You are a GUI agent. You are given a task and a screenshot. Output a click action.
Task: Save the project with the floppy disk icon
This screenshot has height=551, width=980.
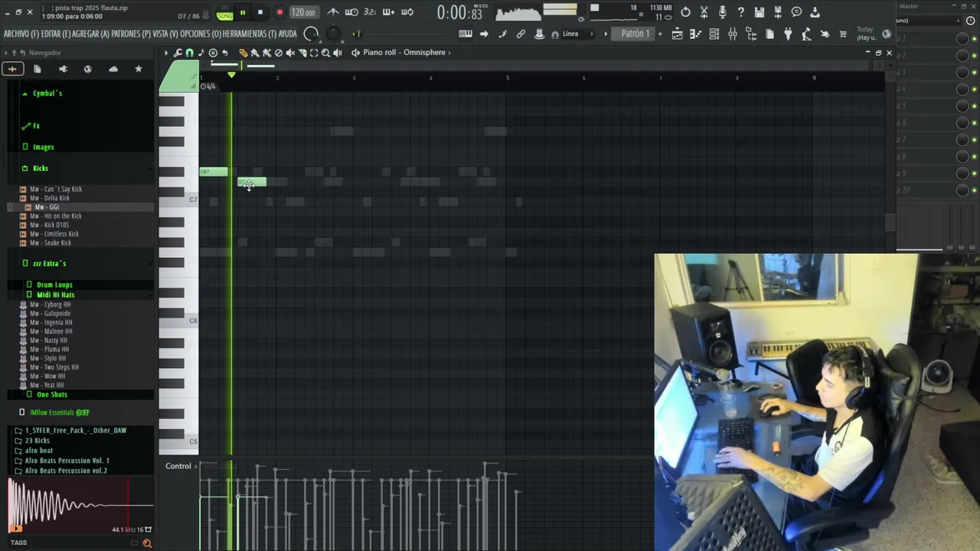pyautogui.click(x=759, y=12)
